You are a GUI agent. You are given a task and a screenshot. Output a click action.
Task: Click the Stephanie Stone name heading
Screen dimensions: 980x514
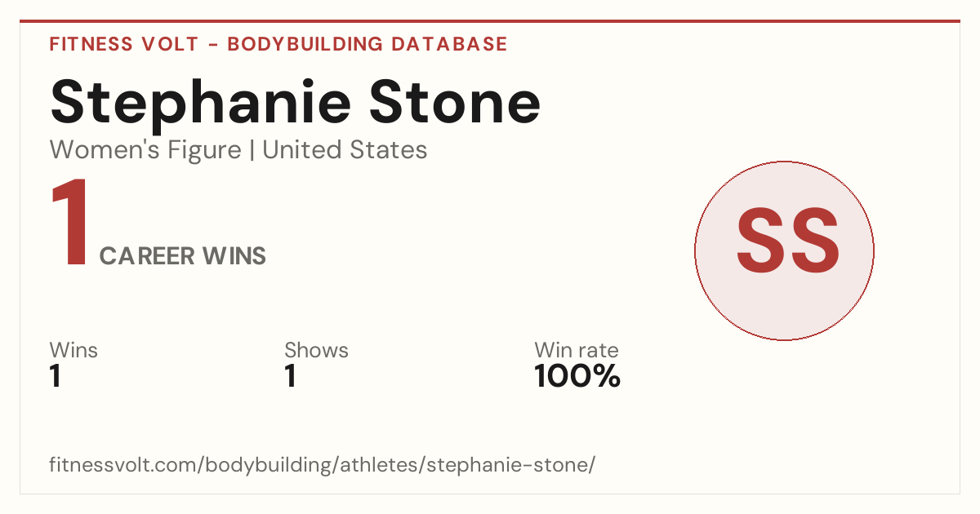[295, 103]
